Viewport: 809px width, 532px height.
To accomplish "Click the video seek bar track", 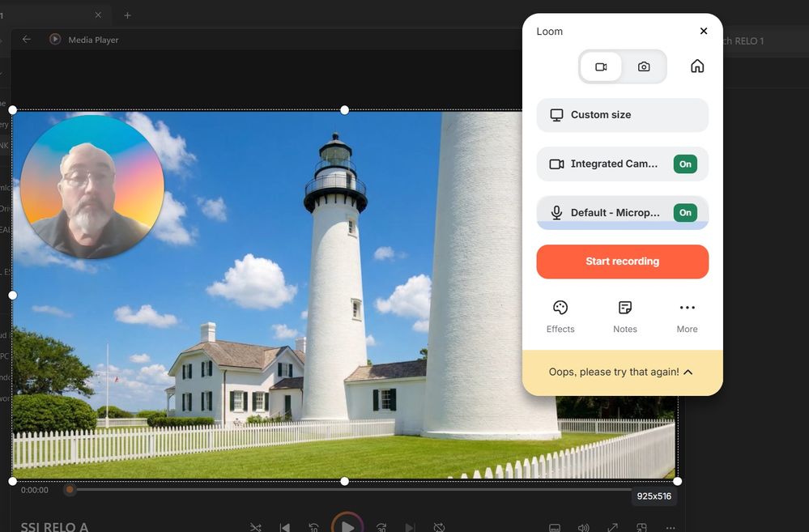I will click(353, 490).
